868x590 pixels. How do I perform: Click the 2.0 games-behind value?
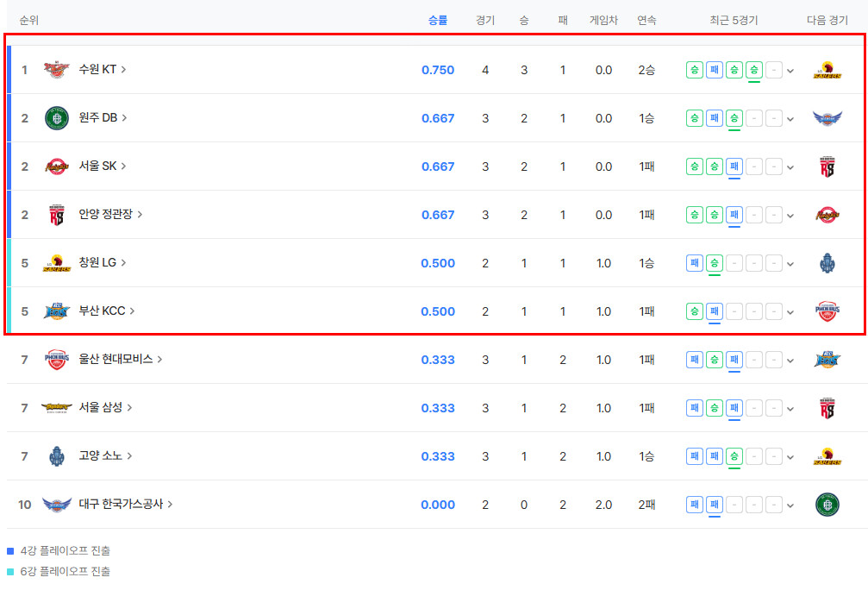point(603,505)
